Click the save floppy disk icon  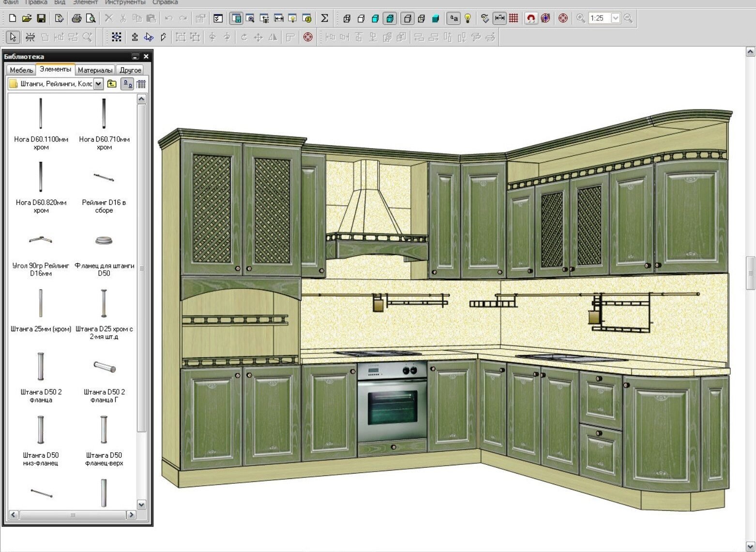[41, 18]
